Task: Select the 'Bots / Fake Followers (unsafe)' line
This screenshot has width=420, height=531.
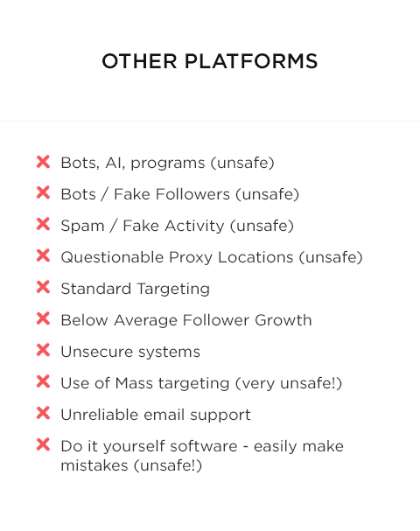Action: point(180,194)
